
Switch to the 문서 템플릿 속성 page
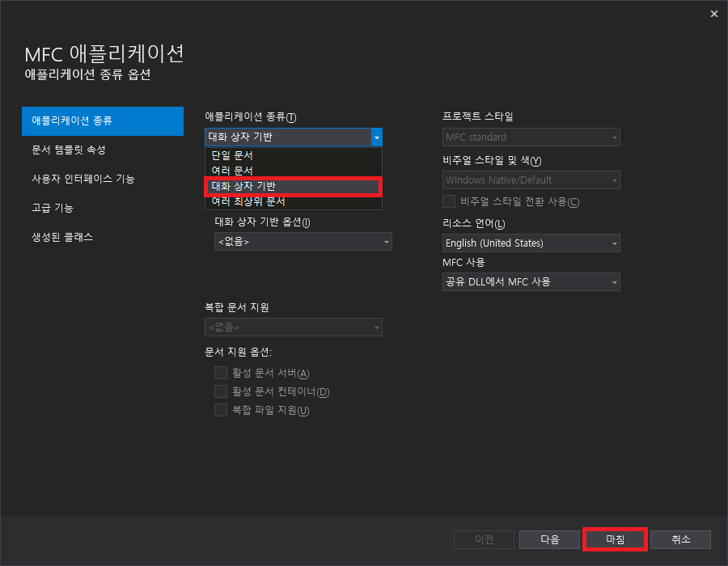(x=77, y=150)
